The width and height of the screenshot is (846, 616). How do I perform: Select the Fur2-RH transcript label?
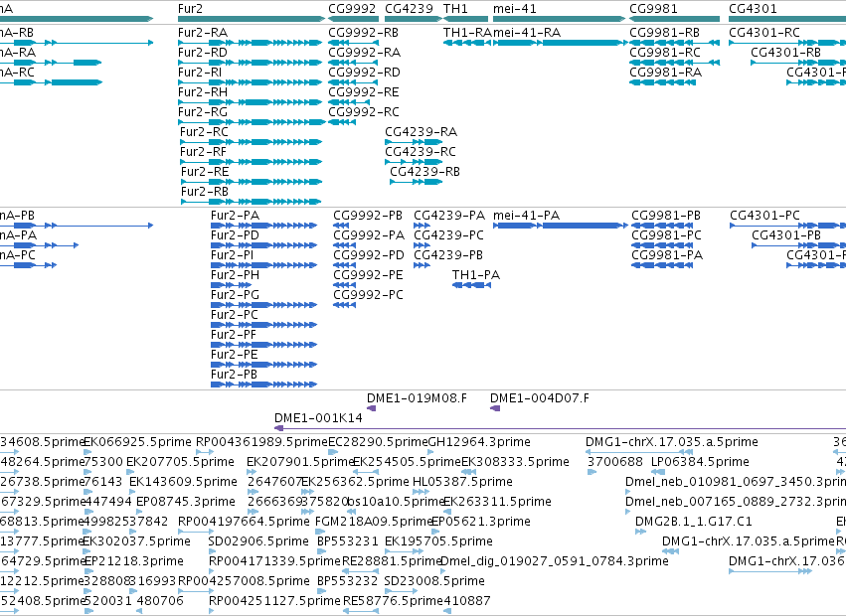click(203, 92)
